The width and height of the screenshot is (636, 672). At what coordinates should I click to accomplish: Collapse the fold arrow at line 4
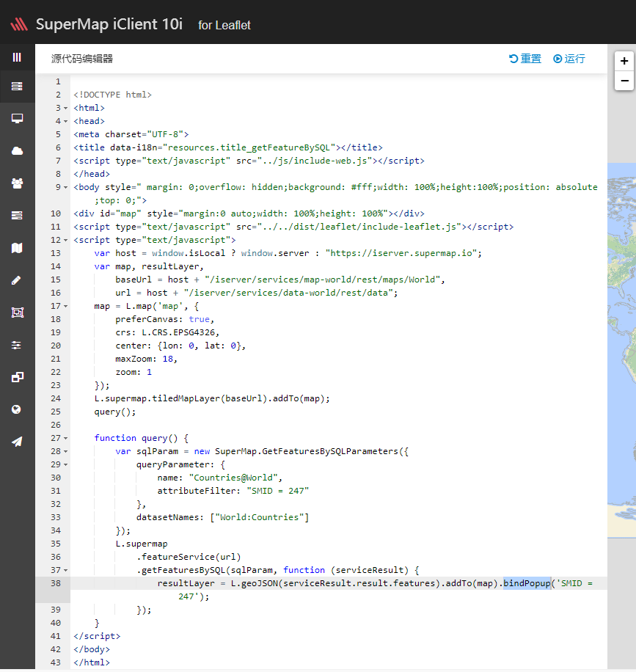tap(65, 121)
